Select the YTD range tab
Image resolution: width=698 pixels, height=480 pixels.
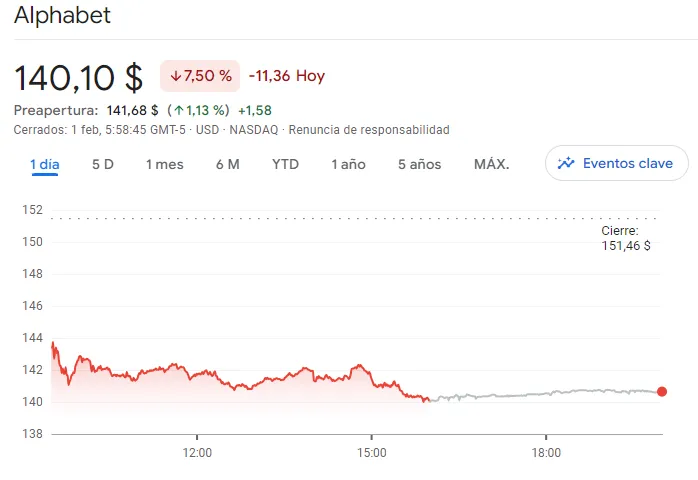point(285,164)
